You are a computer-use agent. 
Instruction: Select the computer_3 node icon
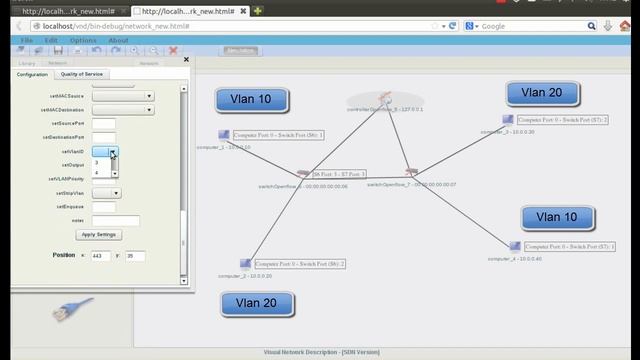coord(508,119)
